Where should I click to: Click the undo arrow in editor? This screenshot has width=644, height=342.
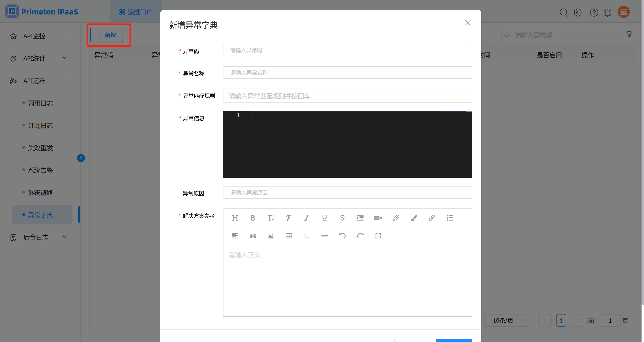pos(342,236)
